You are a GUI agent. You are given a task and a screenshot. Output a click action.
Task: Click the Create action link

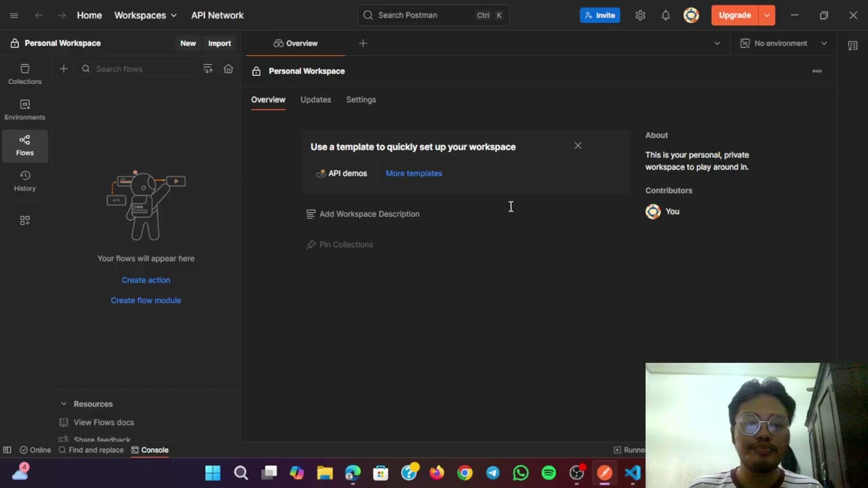click(146, 280)
